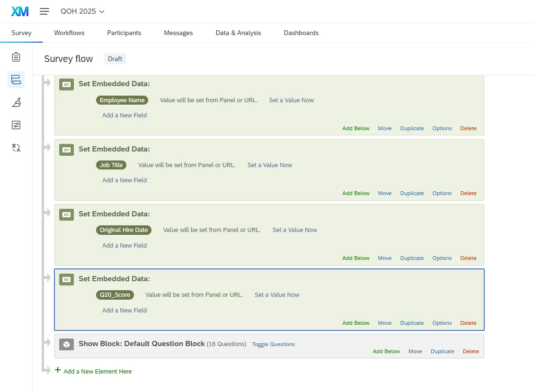Screen dimensions: 533x392
Task: Click the Survey flow heading
Action: point(68,59)
